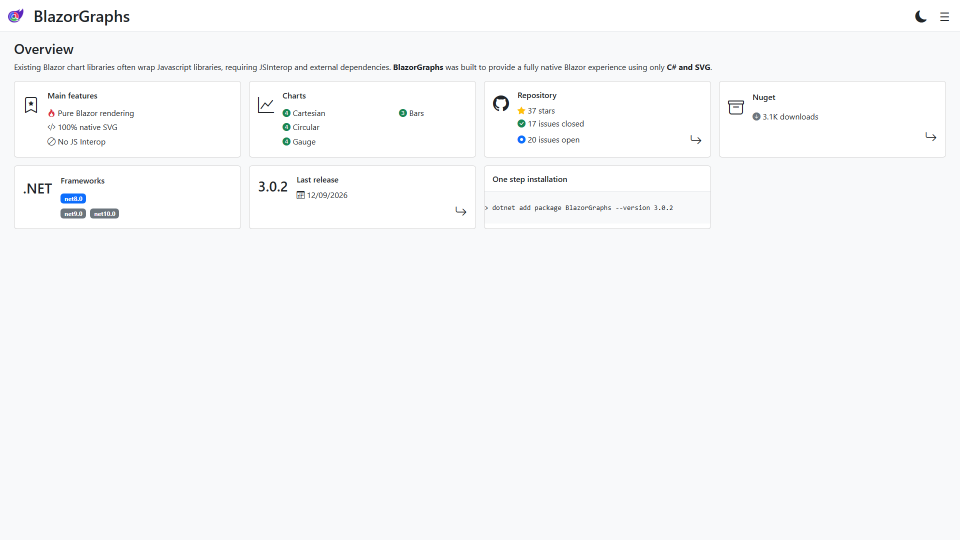Click the net8.0 framework badge
This screenshot has width=960, height=540.
73,199
